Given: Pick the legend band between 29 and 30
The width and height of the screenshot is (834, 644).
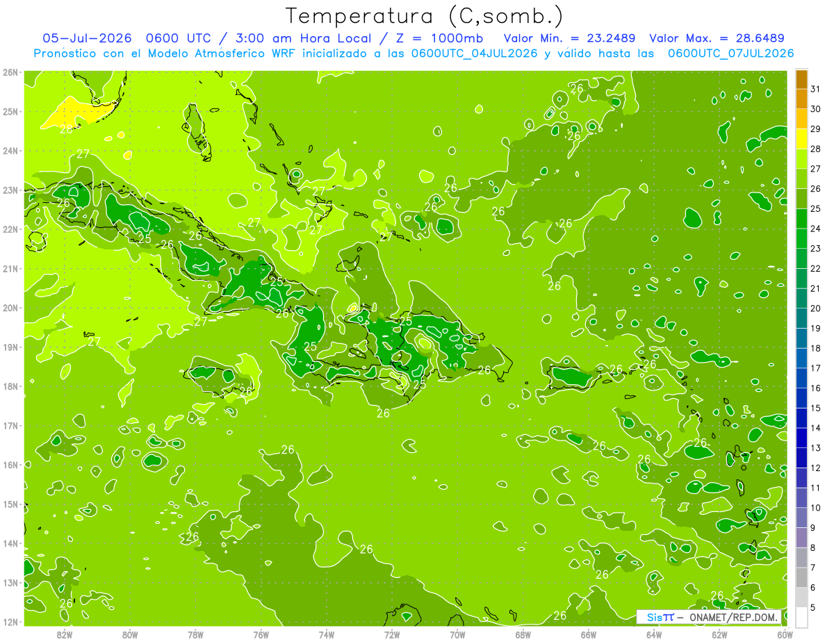Looking at the screenshot, I should pos(801,119).
